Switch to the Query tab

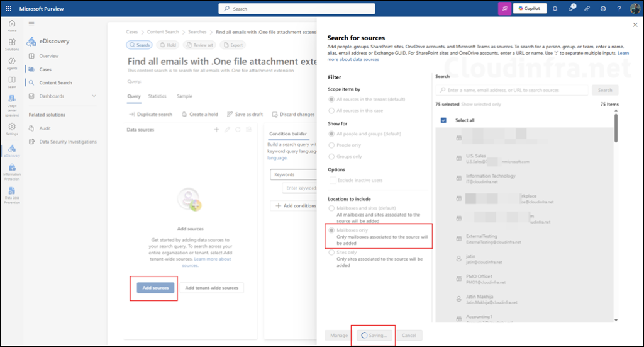point(134,96)
